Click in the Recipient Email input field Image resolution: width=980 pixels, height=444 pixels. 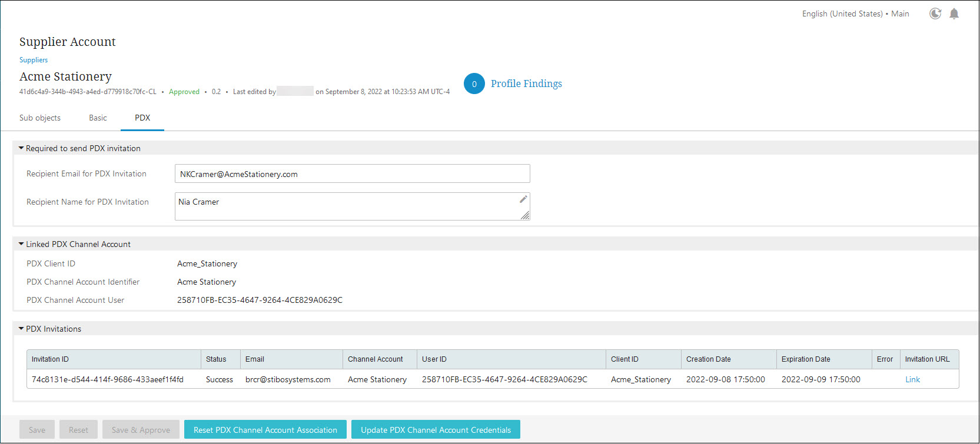352,174
